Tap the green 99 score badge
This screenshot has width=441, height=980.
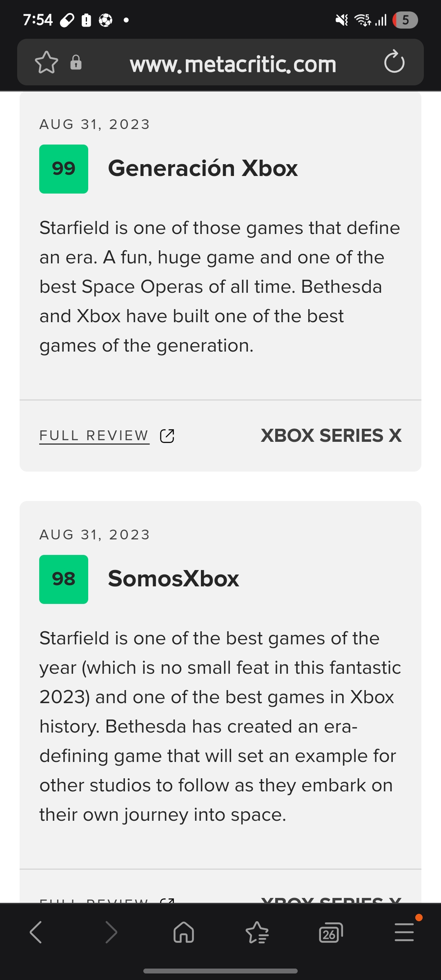(64, 169)
